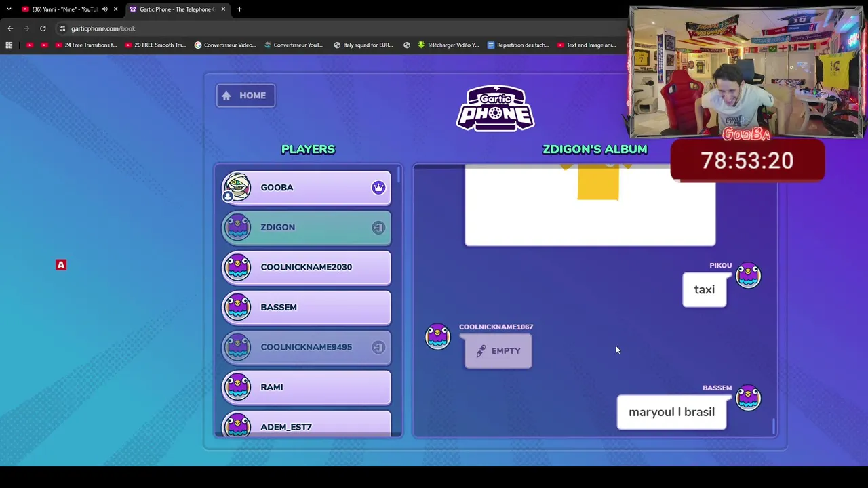868x488 pixels.
Task: Click the album scrollbar at the bottom right
Action: tap(774, 426)
